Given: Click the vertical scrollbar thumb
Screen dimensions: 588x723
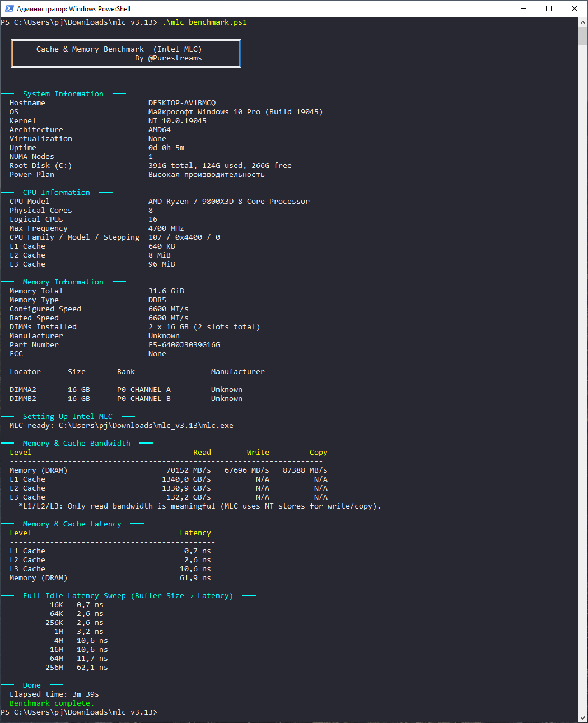Looking at the screenshot, I should pyautogui.click(x=582, y=36).
